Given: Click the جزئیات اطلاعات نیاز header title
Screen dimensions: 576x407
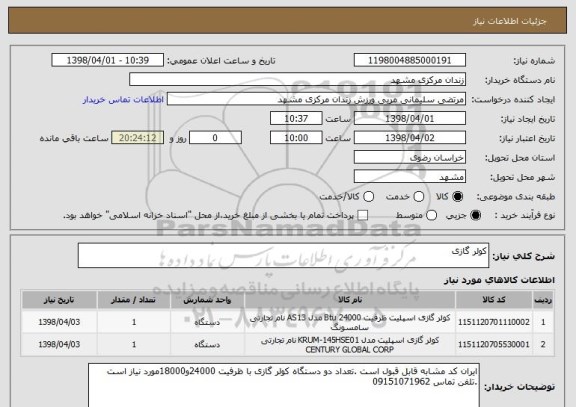Looking at the screenshot, I should coord(510,21).
